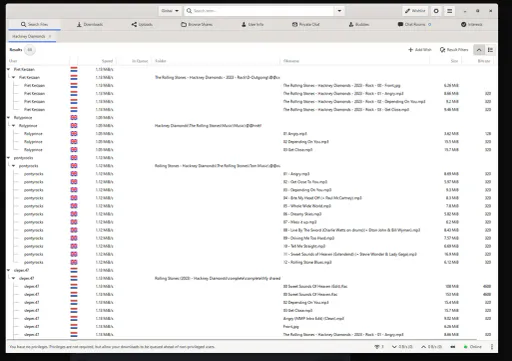Go to the Interests tab
512x361 pixels.
point(471,24)
